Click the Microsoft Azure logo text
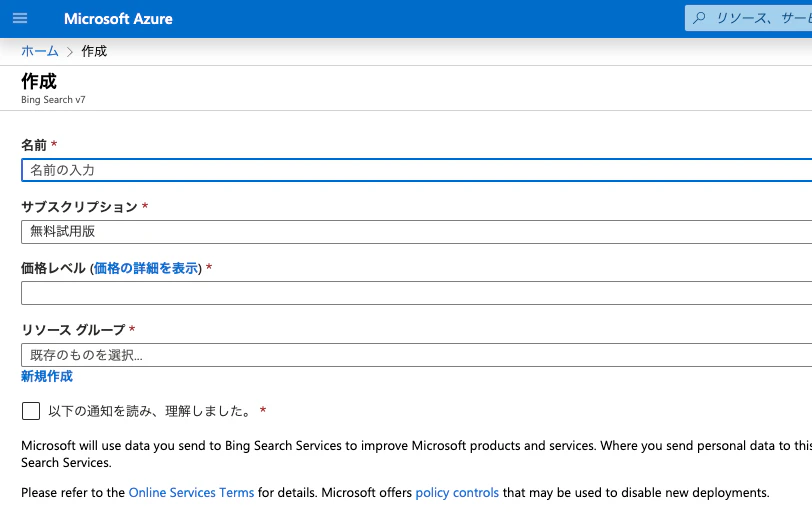This screenshot has width=812, height=518. coord(118,19)
